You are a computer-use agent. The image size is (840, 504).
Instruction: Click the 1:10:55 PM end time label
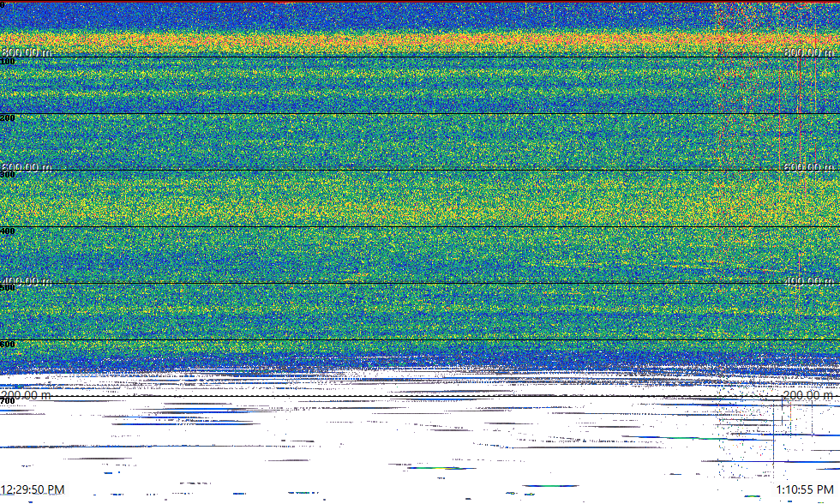click(805, 489)
